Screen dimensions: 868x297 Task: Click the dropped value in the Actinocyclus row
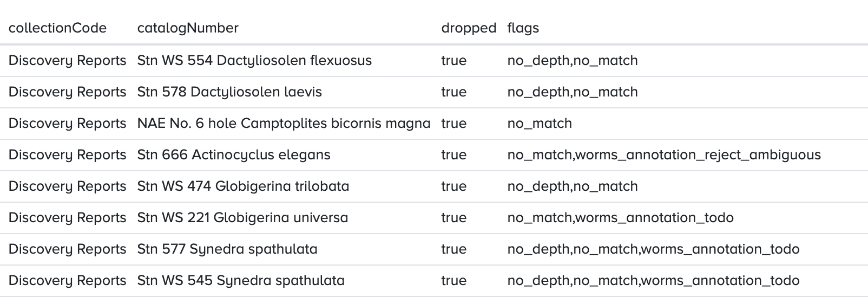pos(454,154)
